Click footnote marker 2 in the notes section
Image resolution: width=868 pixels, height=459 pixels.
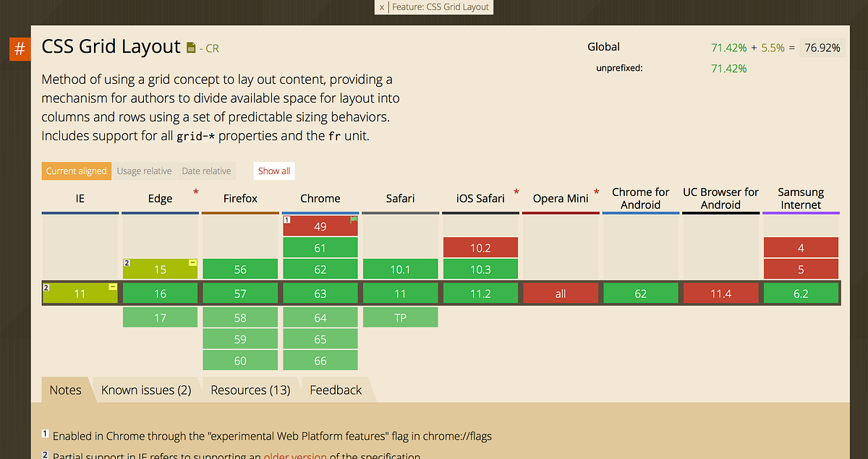45,454
